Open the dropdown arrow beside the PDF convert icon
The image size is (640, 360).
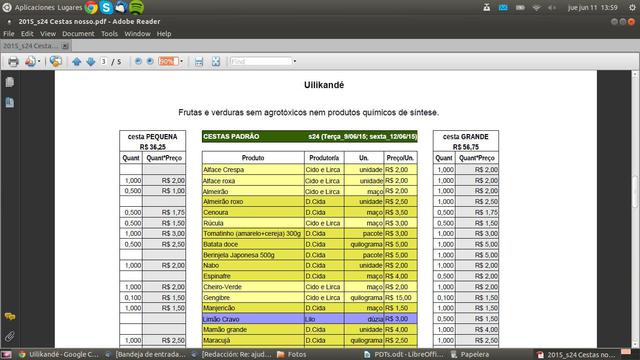[39, 62]
